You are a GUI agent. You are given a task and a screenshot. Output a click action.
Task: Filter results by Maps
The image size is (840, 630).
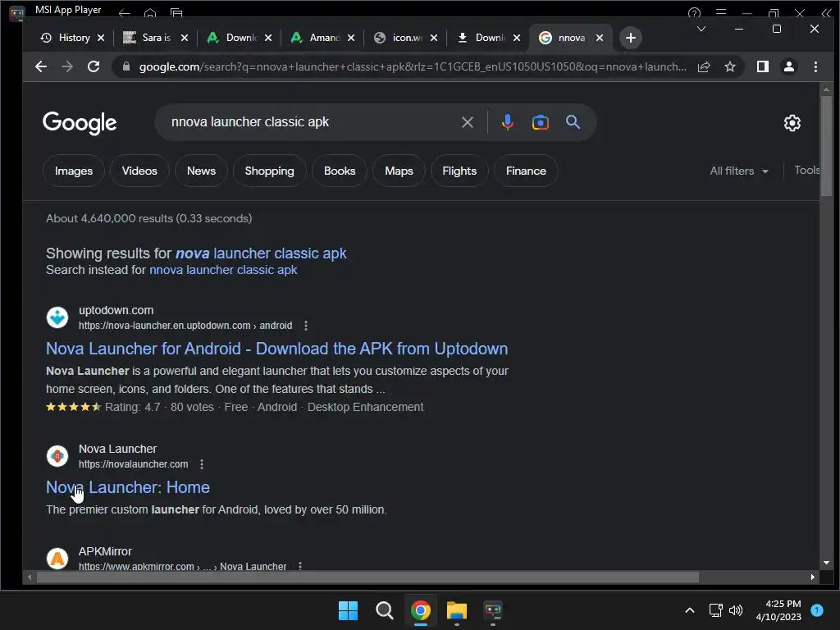pos(399,171)
